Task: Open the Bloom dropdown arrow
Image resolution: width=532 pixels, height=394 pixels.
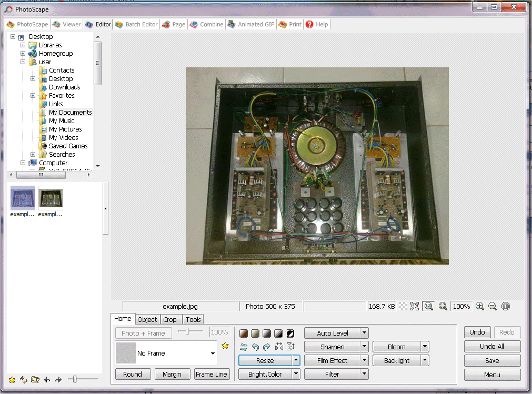Action: click(425, 347)
